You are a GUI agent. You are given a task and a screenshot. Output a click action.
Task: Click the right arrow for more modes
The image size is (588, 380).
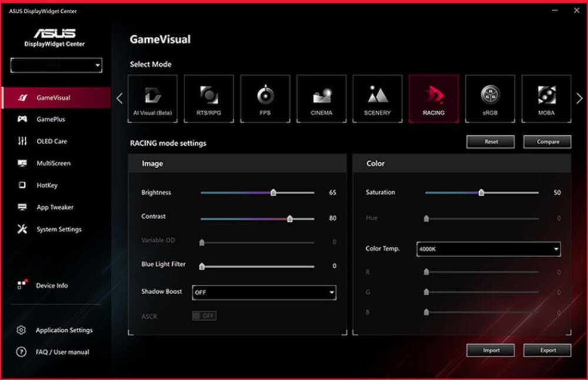pyautogui.click(x=578, y=98)
